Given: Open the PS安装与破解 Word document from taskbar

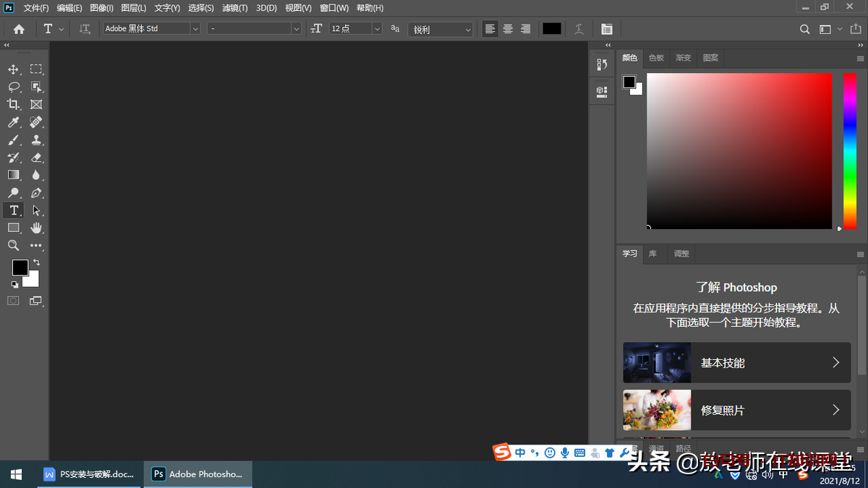Looking at the screenshot, I should [89, 474].
